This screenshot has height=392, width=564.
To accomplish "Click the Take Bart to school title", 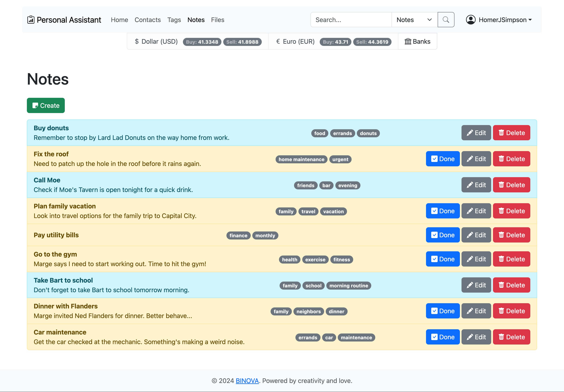I will pyautogui.click(x=63, y=280).
